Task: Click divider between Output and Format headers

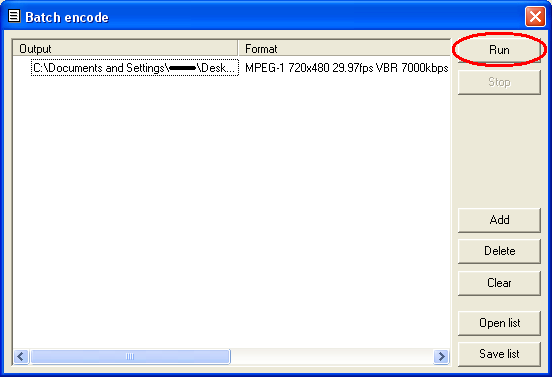Action: (x=238, y=49)
